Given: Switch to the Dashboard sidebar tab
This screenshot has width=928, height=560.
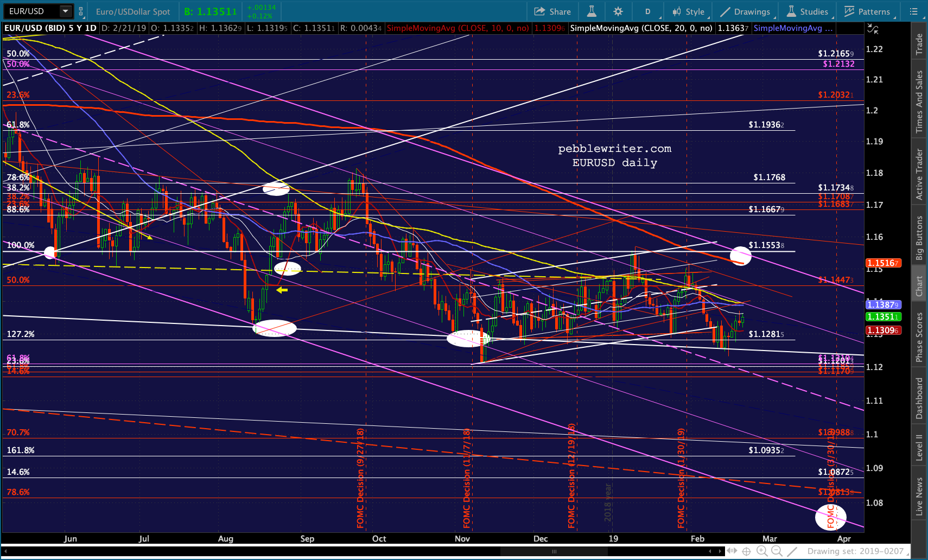Looking at the screenshot, I should click(x=919, y=398).
